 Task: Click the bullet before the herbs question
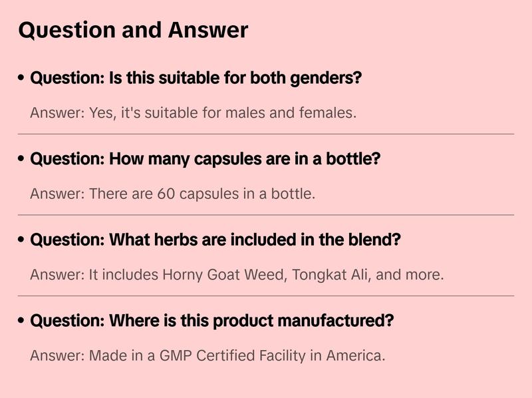click(22, 240)
